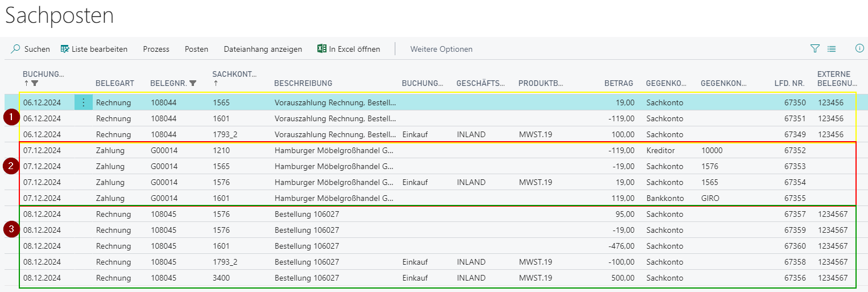Open the filter pane funnel icon

[x=815, y=49]
